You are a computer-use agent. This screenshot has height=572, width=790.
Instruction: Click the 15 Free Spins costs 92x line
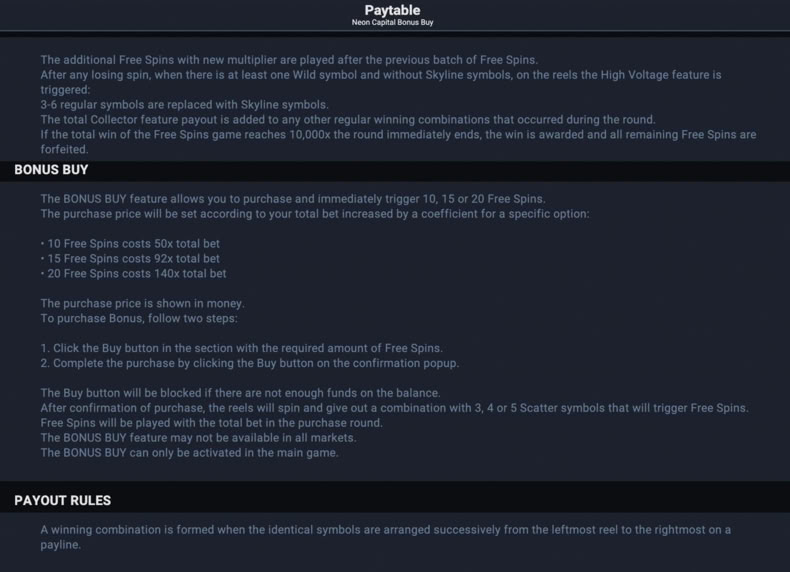[130, 259]
